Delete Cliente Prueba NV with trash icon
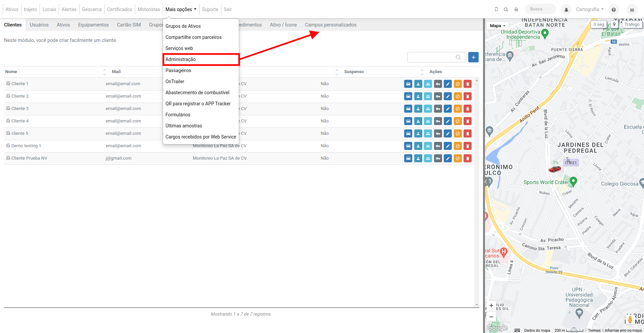644x333 pixels. [x=468, y=158]
